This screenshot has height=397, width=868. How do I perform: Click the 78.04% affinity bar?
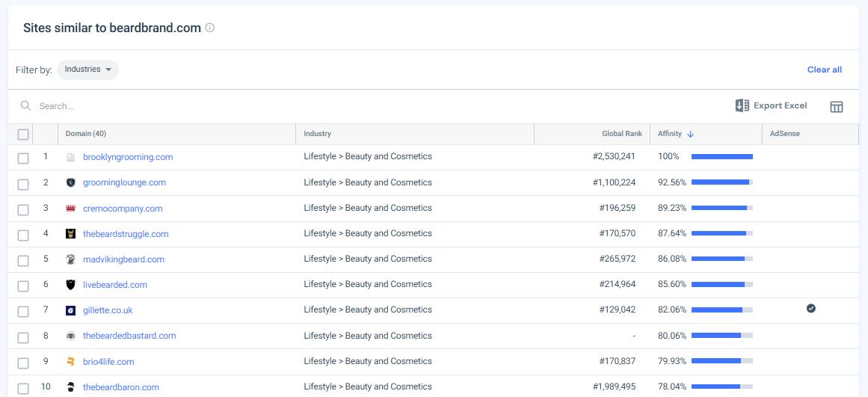pyautogui.click(x=722, y=387)
